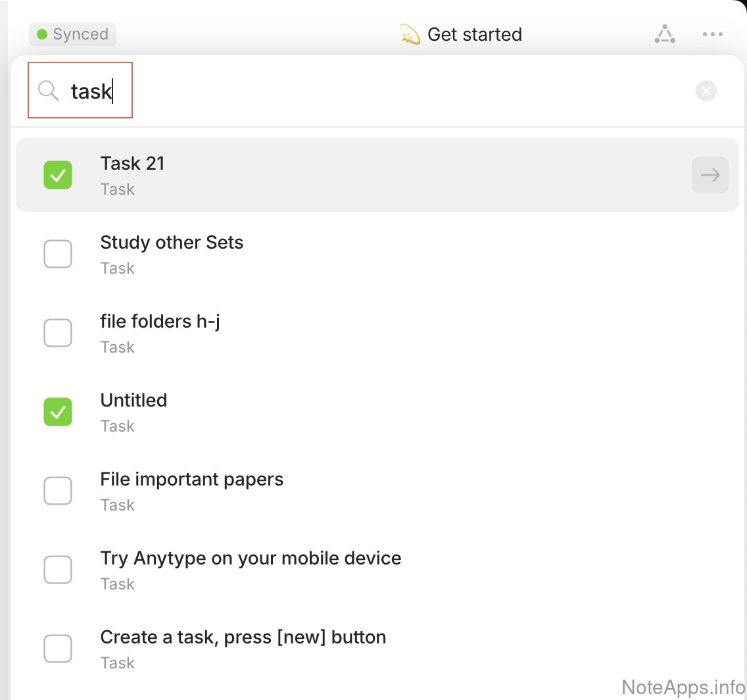Mark Create a task checkbox as done
747x700 pixels.
coord(58,649)
